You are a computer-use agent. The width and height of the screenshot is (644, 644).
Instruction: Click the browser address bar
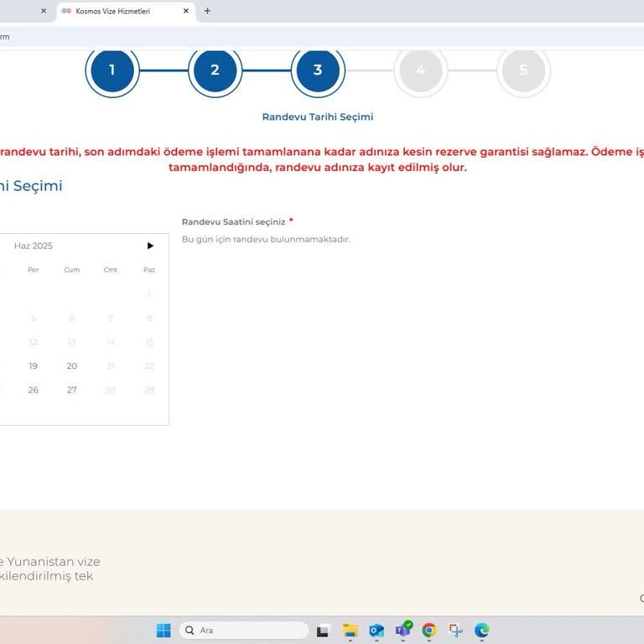pos(322,37)
